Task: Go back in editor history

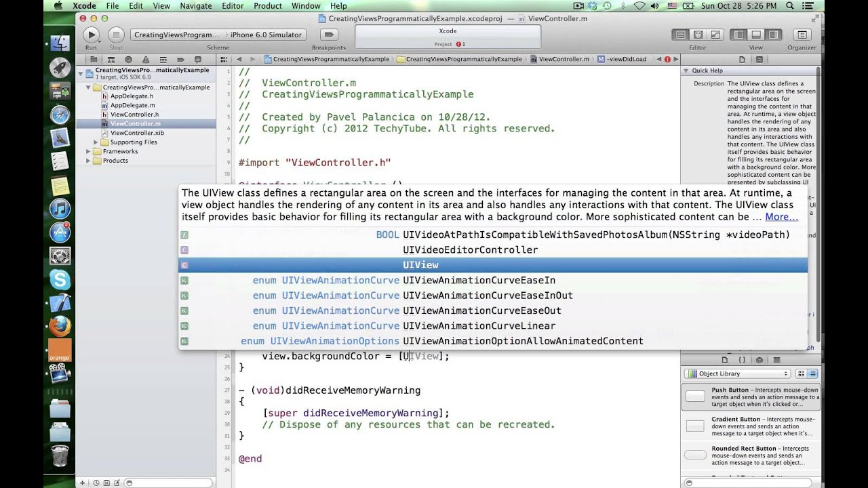Action: coord(238,60)
